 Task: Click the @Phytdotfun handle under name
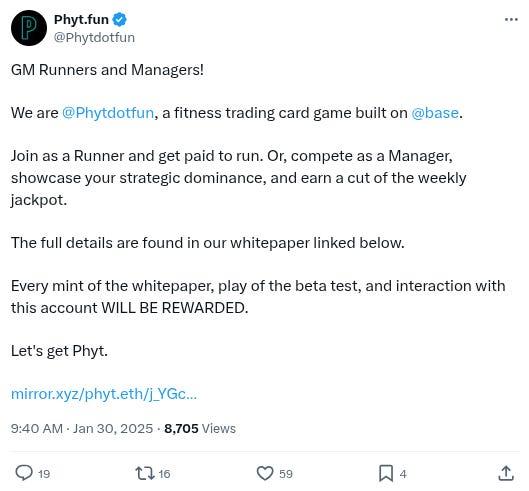94,37
